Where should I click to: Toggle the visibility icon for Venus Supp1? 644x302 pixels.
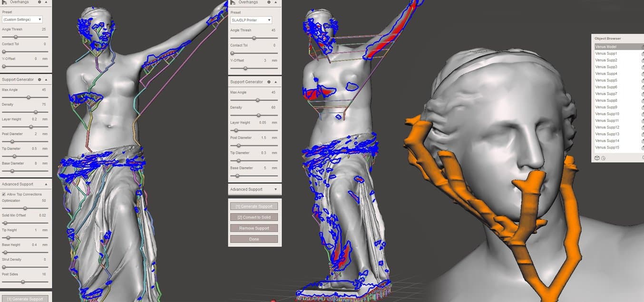[642, 54]
